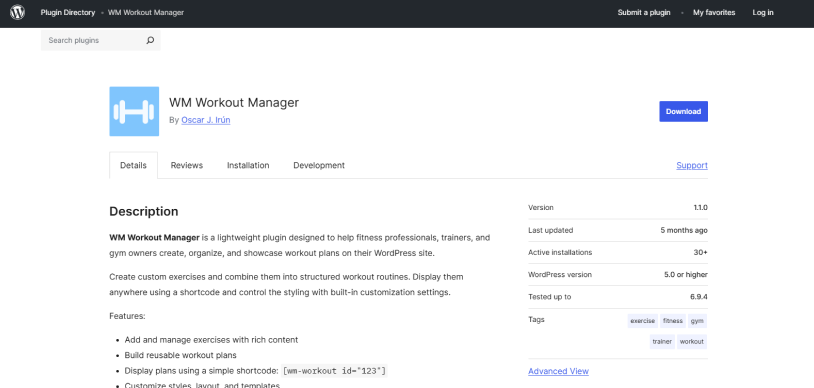
Task: Switch to the Development tab
Action: pos(319,165)
